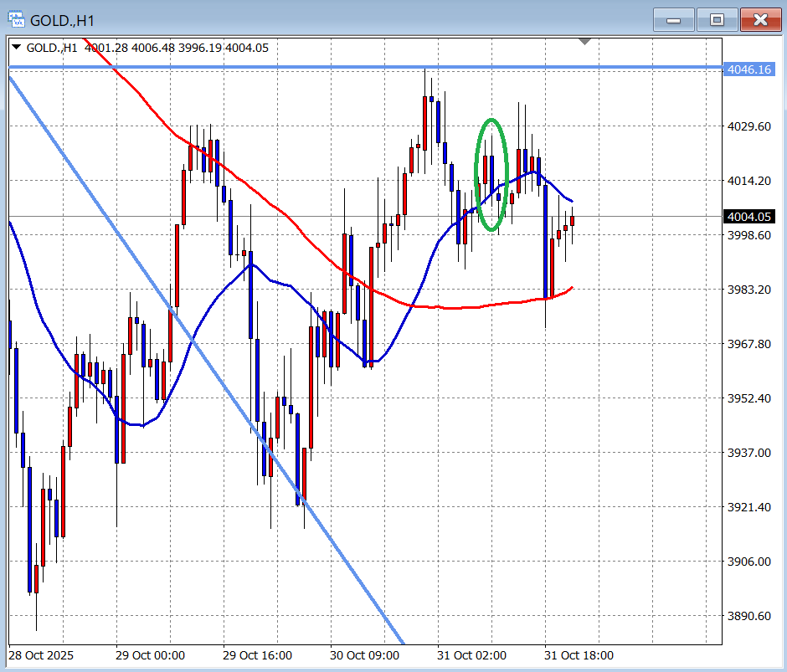Expand the triangle beside GOLD.,H1 label
Image resolution: width=787 pixels, height=672 pixels.
click(16, 48)
